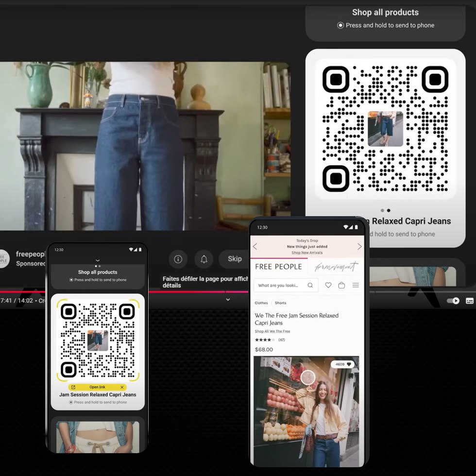
Task: Open the 'Shop New Arrivals' link
Action: click(x=307, y=253)
